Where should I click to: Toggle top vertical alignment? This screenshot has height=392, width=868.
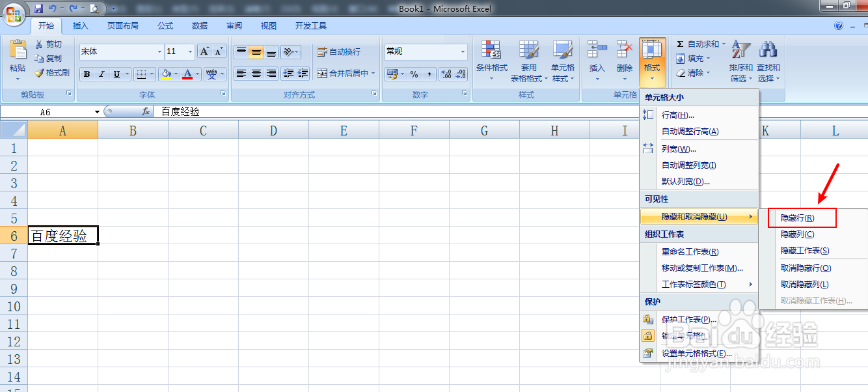[241, 52]
